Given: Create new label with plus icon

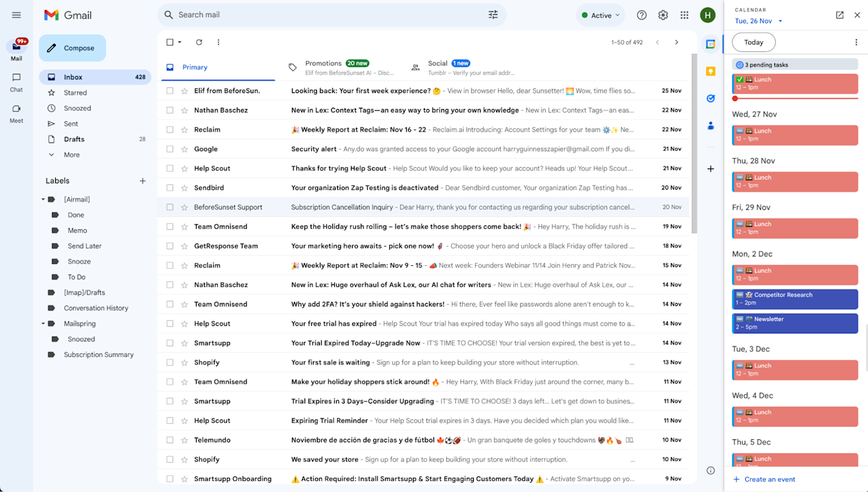Looking at the screenshot, I should (143, 181).
